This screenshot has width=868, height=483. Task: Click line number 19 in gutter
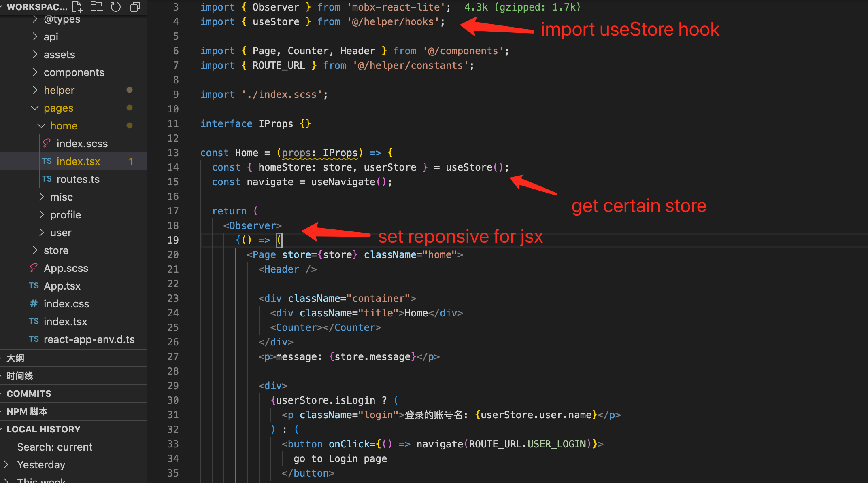173,240
